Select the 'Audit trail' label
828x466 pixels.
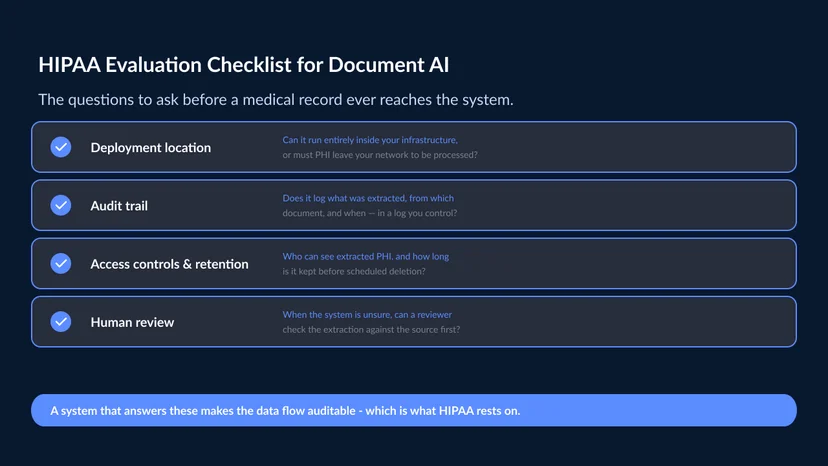(x=119, y=206)
